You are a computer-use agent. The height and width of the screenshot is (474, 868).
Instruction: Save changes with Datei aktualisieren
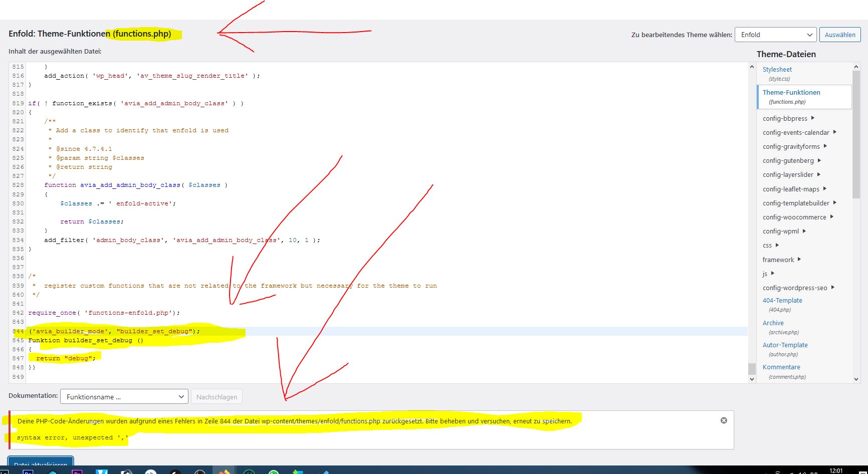pyautogui.click(x=40, y=463)
